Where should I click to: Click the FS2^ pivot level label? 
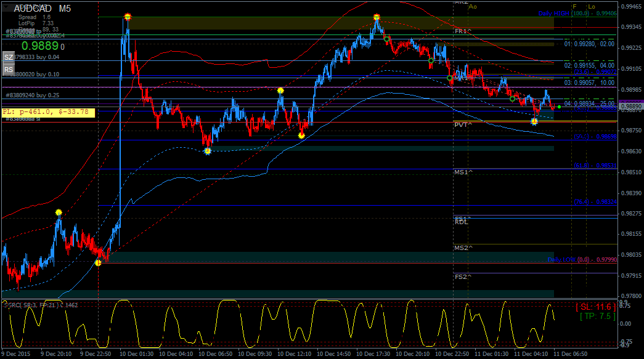[463, 277]
